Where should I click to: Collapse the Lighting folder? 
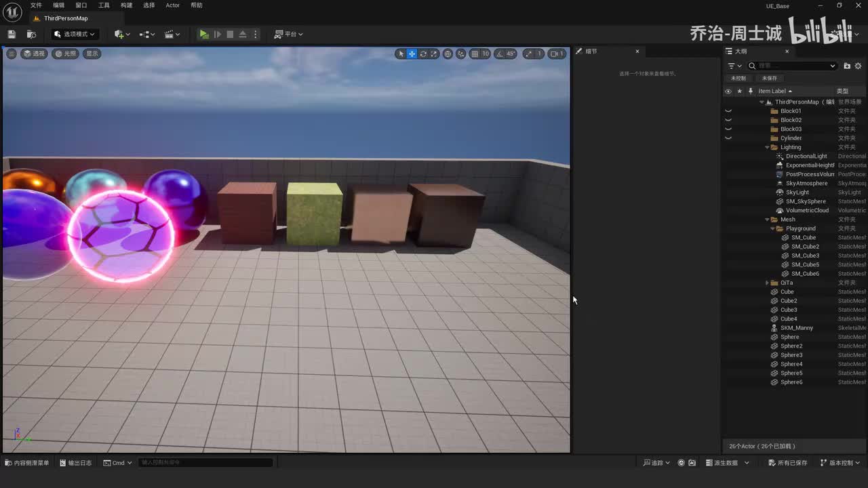click(768, 147)
